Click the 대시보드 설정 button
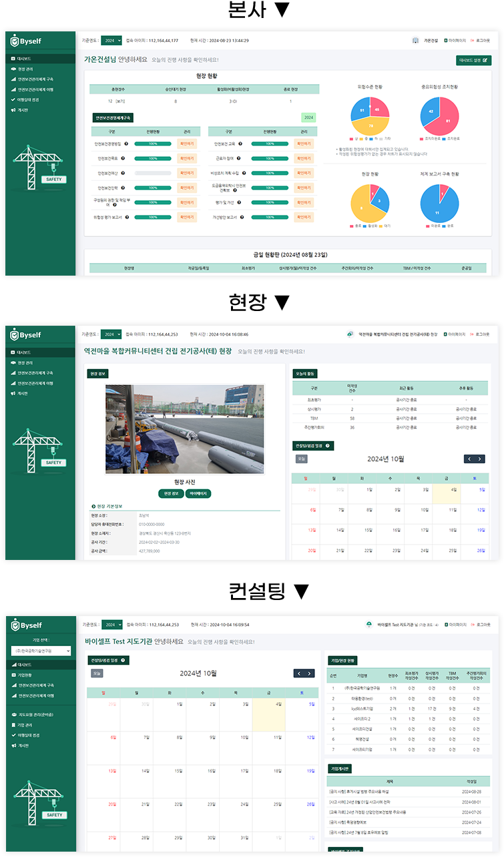The width and height of the screenshot is (504, 857). (x=474, y=60)
